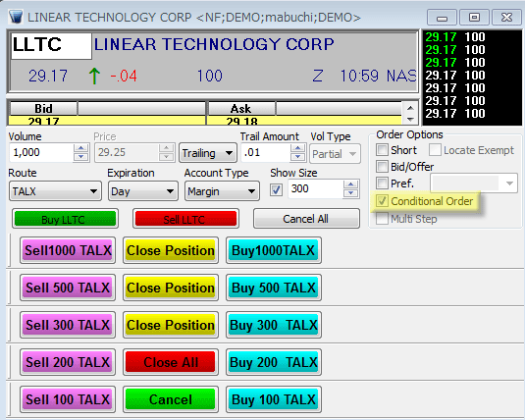Click the LLTC symbol input field

click(51, 46)
